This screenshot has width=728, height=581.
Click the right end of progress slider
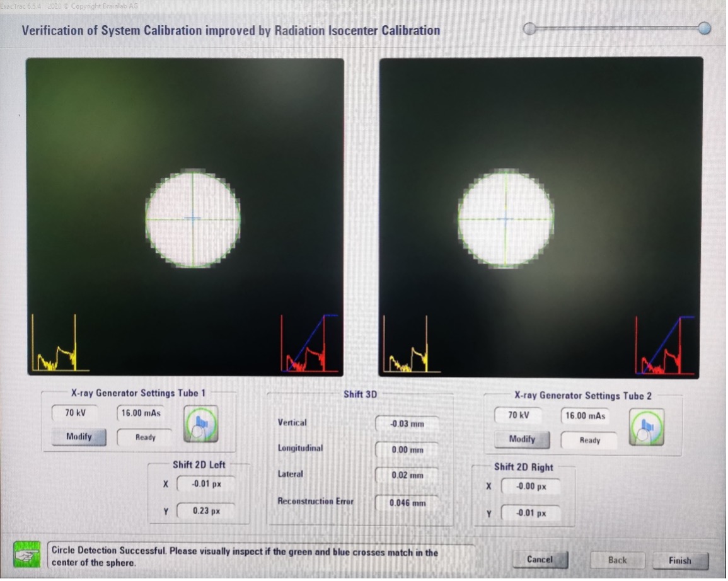[x=704, y=28]
